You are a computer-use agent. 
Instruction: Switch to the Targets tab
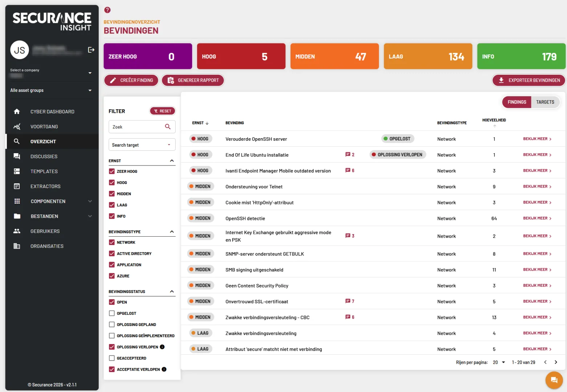pyautogui.click(x=545, y=102)
